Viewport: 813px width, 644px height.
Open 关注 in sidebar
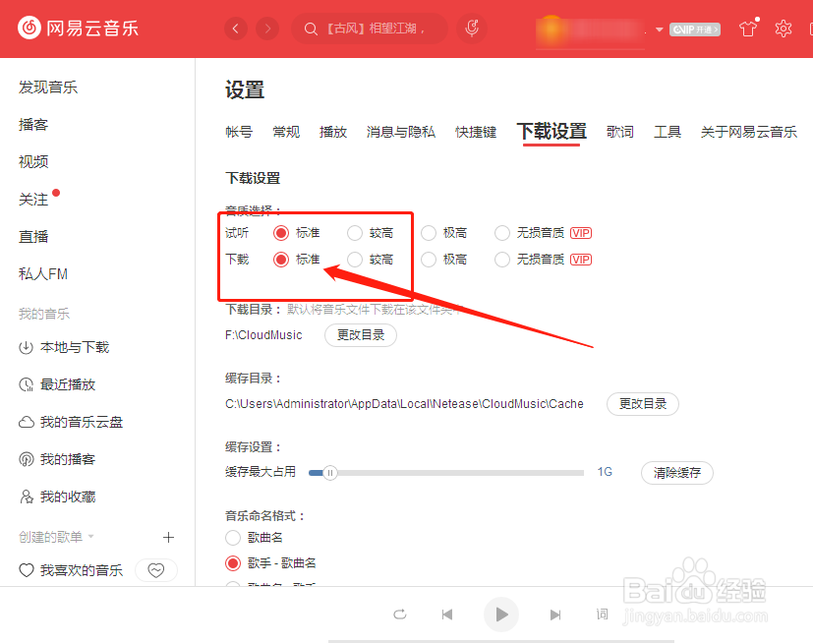(33, 200)
